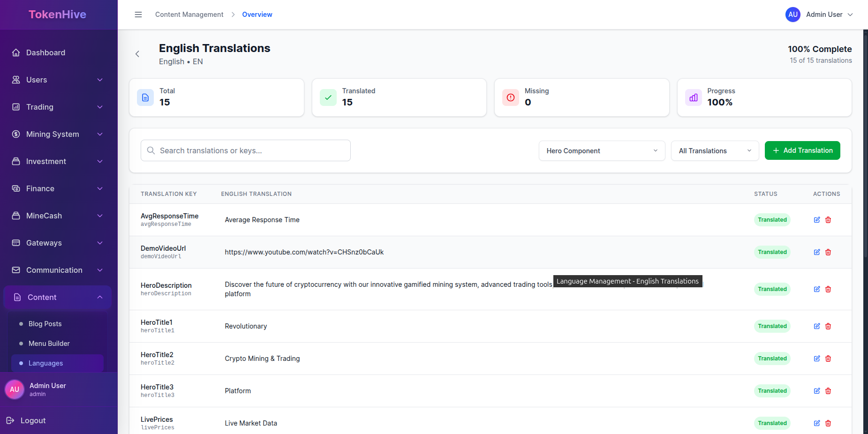Click the hamburger menu icon
This screenshot has height=434, width=868.
coord(138,15)
